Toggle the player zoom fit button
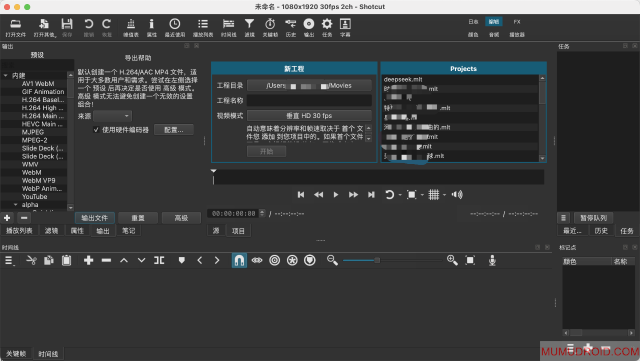This screenshot has height=361, width=640. [411, 195]
